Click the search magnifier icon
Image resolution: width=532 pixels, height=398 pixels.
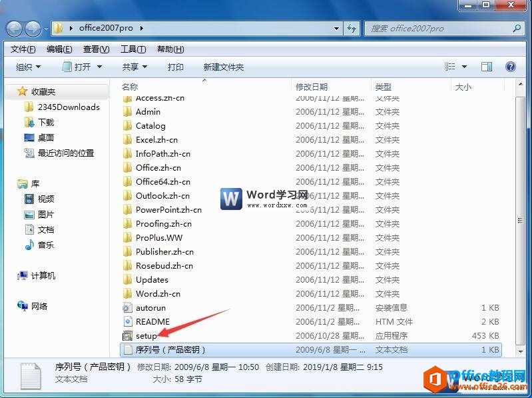click(517, 28)
